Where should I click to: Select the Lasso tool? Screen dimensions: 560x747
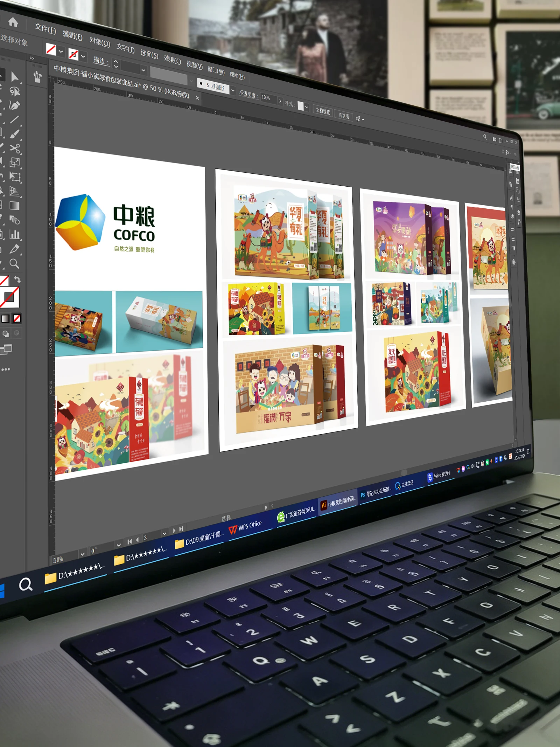(x=15, y=91)
